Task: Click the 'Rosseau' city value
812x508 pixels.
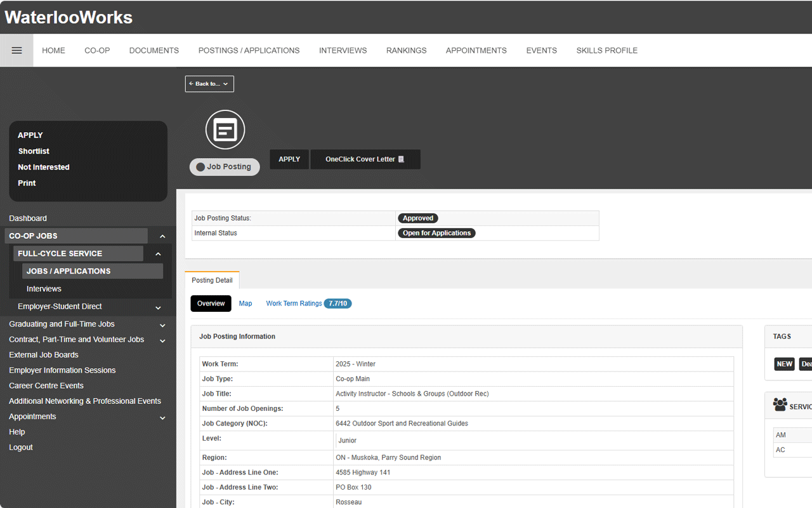Action: [349, 502]
